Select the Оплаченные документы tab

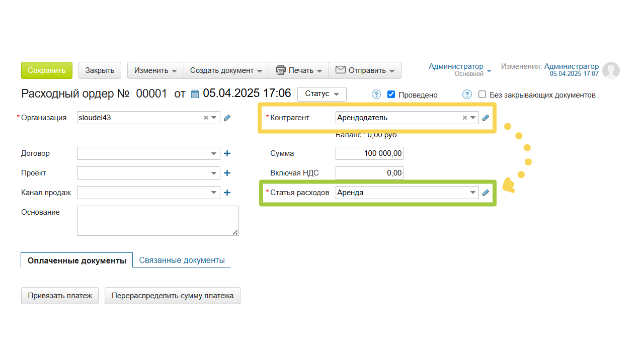(77, 260)
